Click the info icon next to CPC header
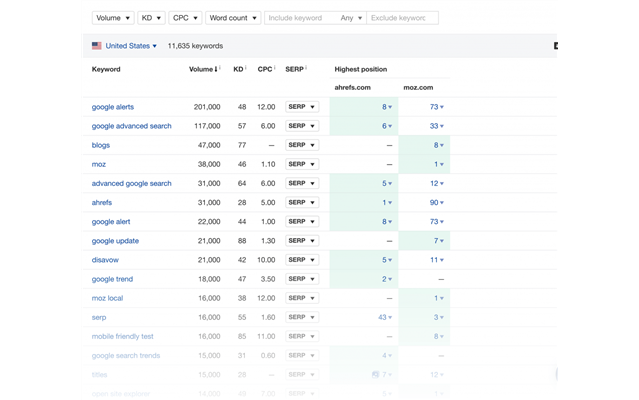Image resolution: width=639 pixels, height=400 pixels. (277, 69)
